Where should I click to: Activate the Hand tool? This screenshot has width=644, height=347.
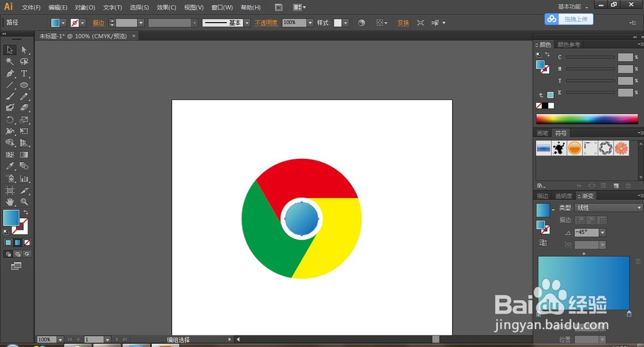pos(10,202)
